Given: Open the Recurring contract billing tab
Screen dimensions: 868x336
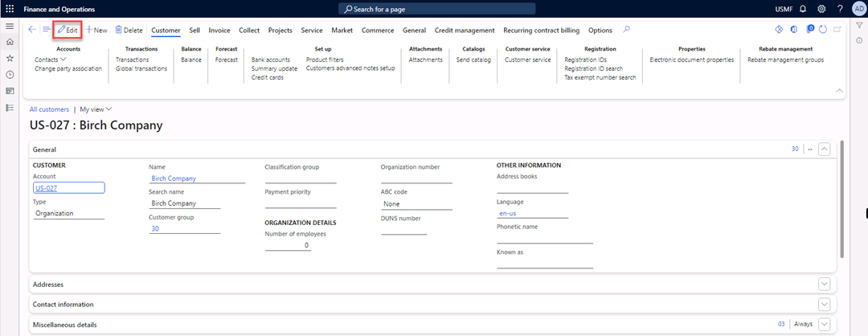Looking at the screenshot, I should [x=542, y=31].
